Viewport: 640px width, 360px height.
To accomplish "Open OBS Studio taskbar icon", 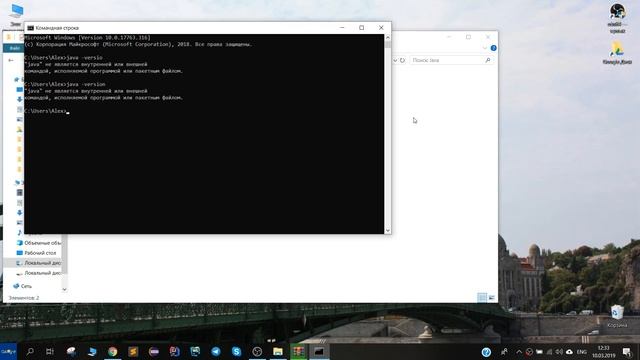I will 257,351.
